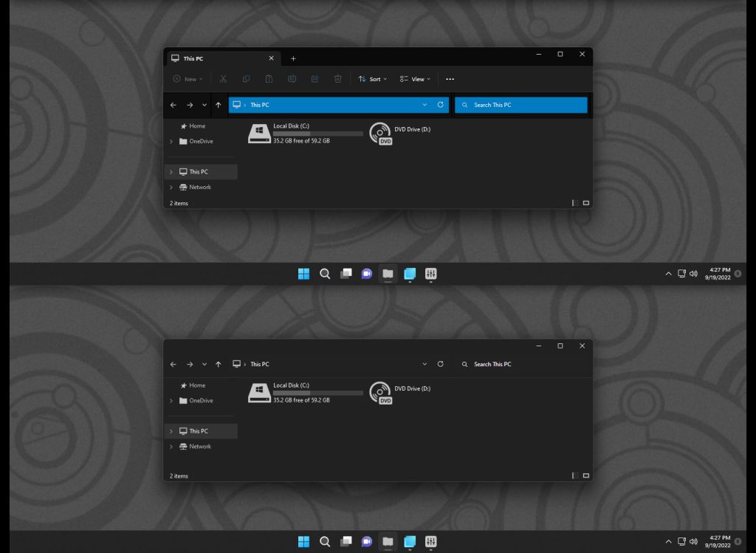Expand Network node in lower window sidebar
This screenshot has height=553, width=756.
(x=171, y=447)
